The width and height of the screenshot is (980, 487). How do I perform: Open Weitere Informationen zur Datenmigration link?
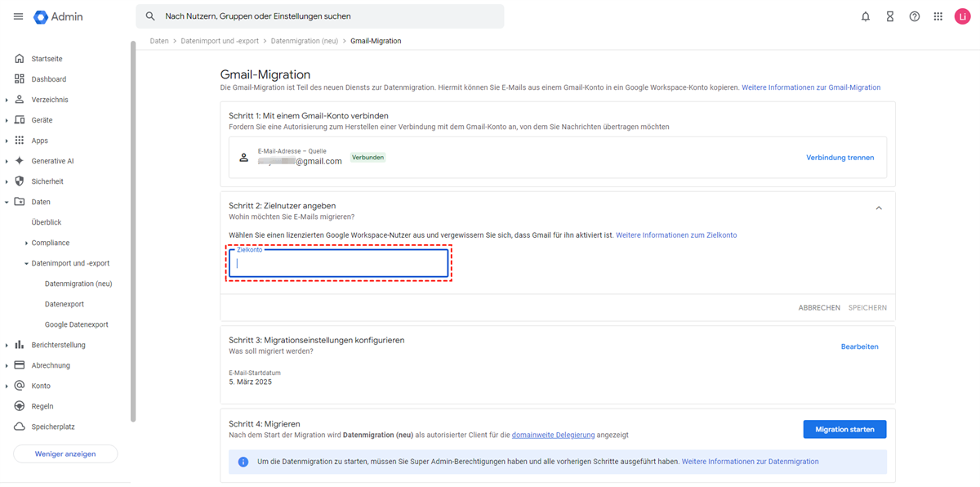point(750,462)
